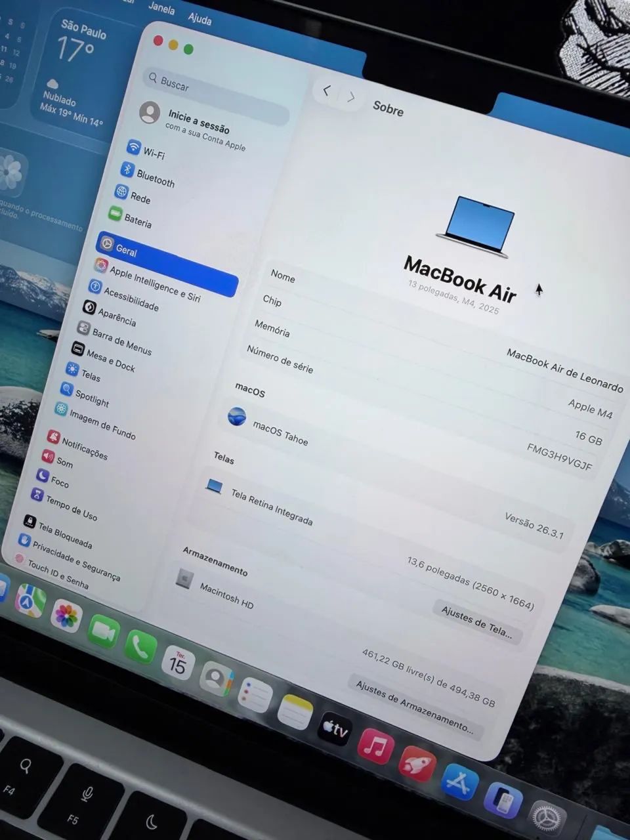Open the Janela menu in the menu bar
Image resolution: width=630 pixels, height=840 pixels.
point(161,8)
